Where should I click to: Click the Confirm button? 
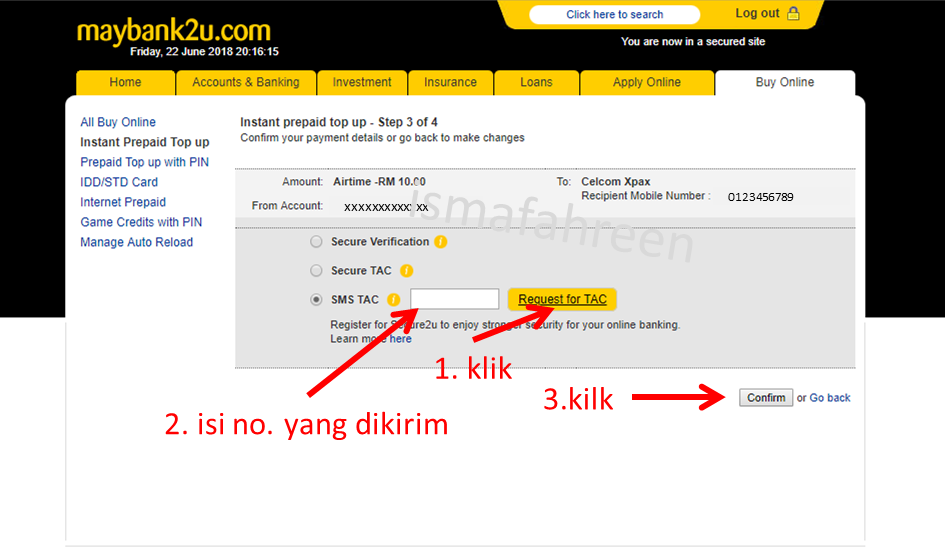pyautogui.click(x=766, y=398)
